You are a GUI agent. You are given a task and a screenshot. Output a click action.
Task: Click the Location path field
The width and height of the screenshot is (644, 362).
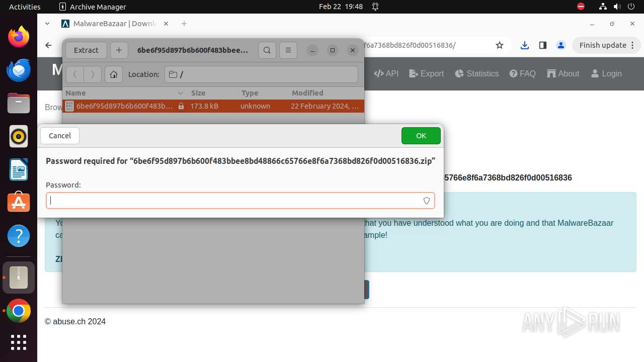coord(261,74)
